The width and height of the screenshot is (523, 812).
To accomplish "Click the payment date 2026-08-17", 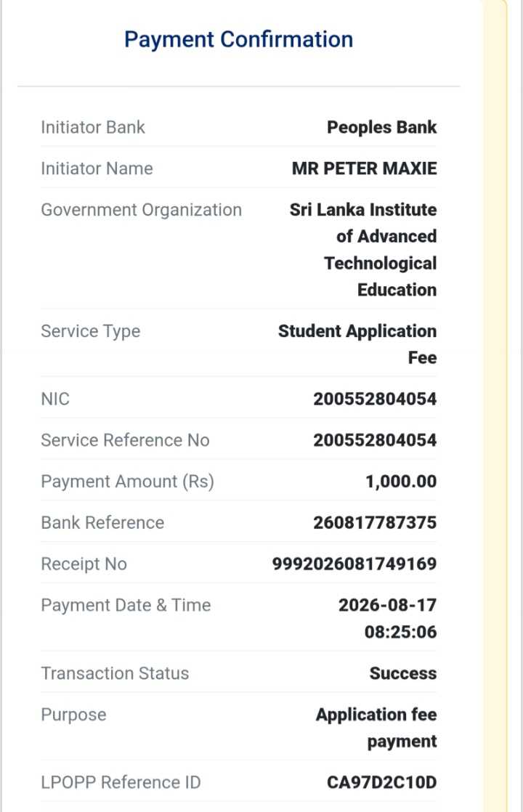I will point(387,605).
